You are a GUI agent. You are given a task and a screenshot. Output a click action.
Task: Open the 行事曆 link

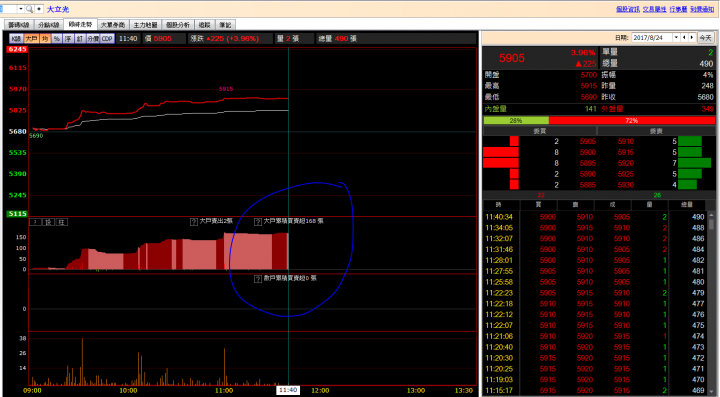678,9
